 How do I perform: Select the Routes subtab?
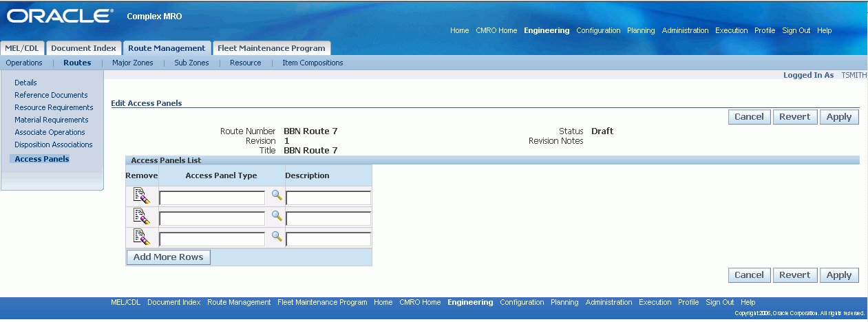point(77,63)
